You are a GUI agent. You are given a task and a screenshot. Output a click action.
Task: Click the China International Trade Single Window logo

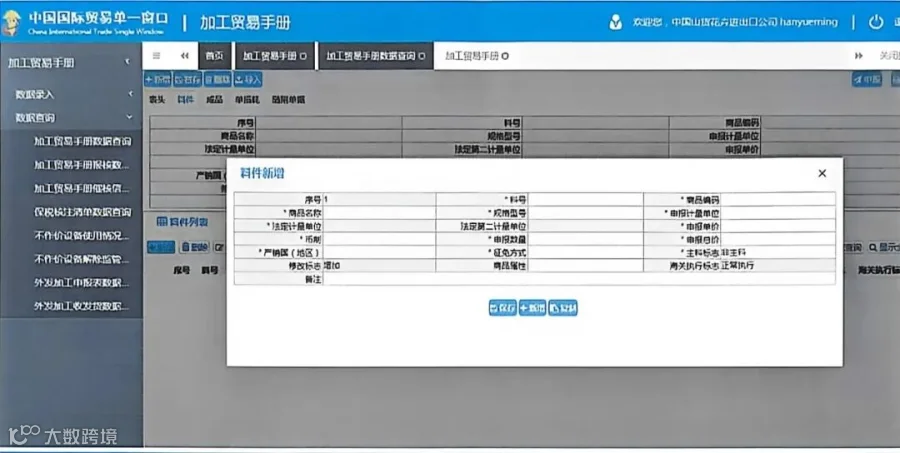[85, 22]
